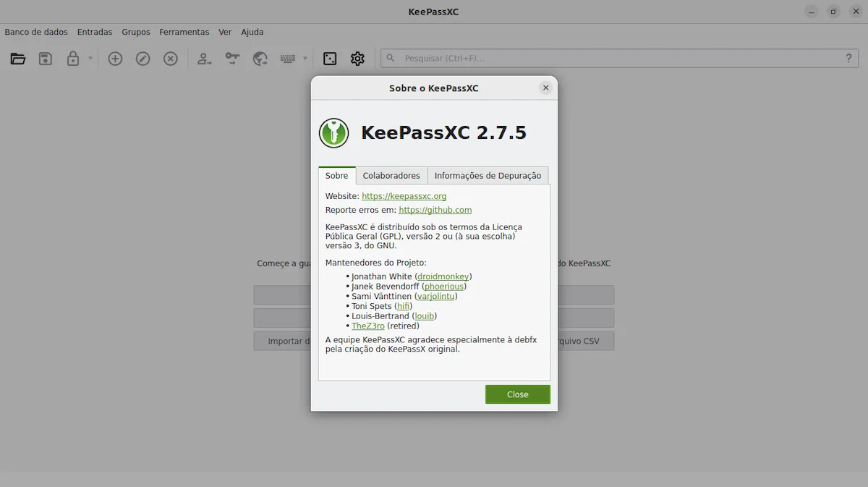Open settings with the gear icon
The width and height of the screenshot is (868, 487).
357,59
